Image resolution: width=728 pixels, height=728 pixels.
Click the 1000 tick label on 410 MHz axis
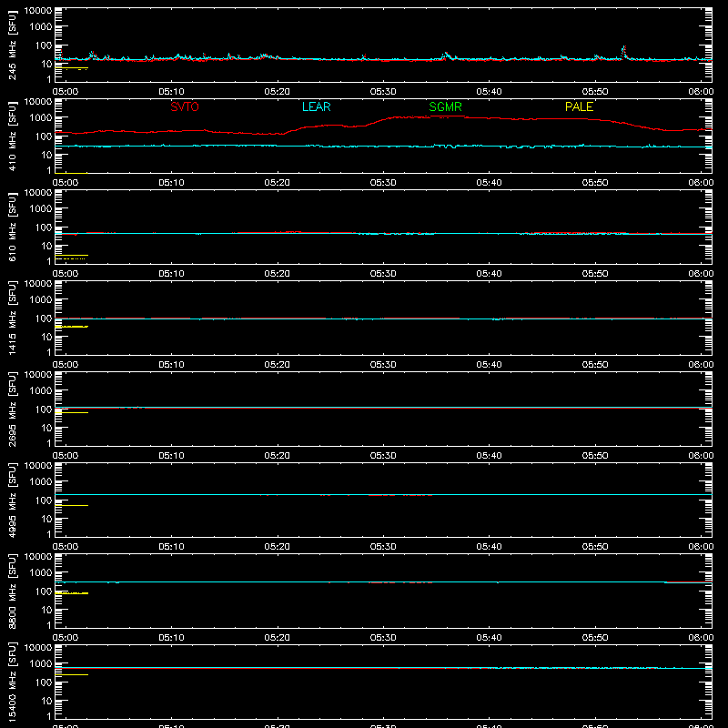41,118
